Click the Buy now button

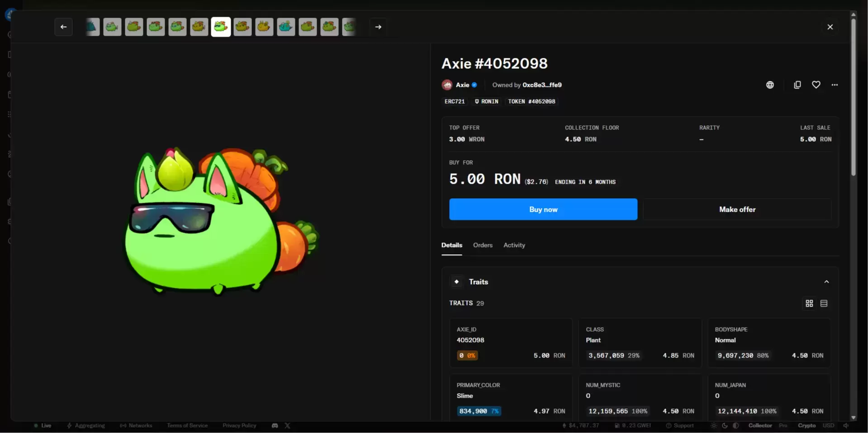coord(543,209)
